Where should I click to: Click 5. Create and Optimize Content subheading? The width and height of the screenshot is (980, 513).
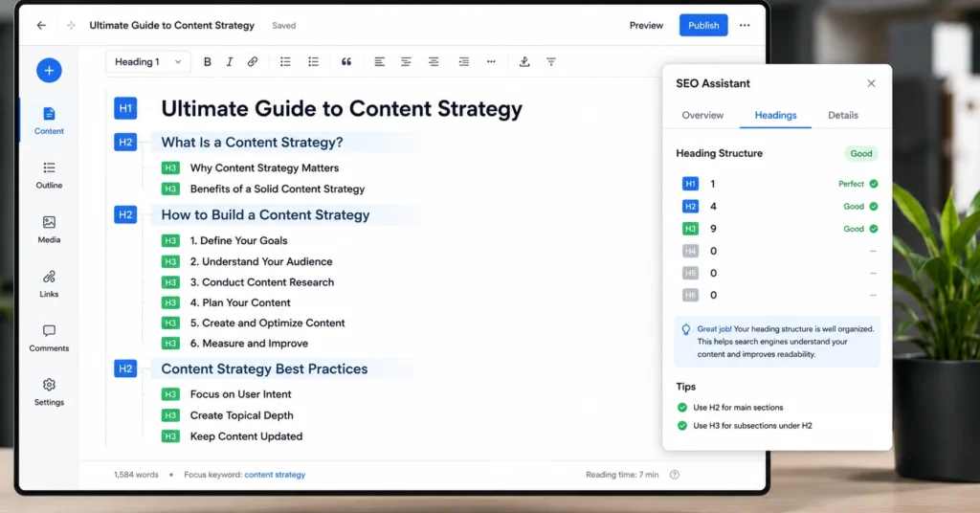[x=268, y=323]
